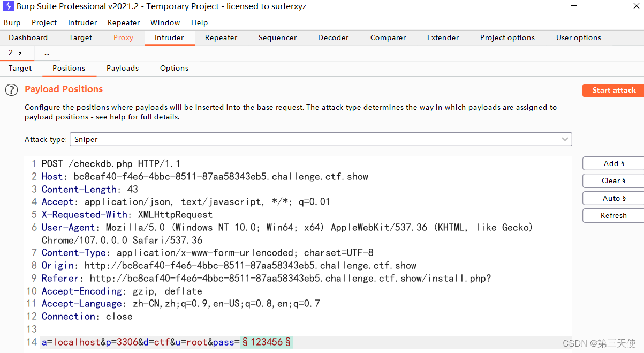This screenshot has width=644, height=353.
Task: Switch to the Proxy tab
Action: click(x=123, y=37)
